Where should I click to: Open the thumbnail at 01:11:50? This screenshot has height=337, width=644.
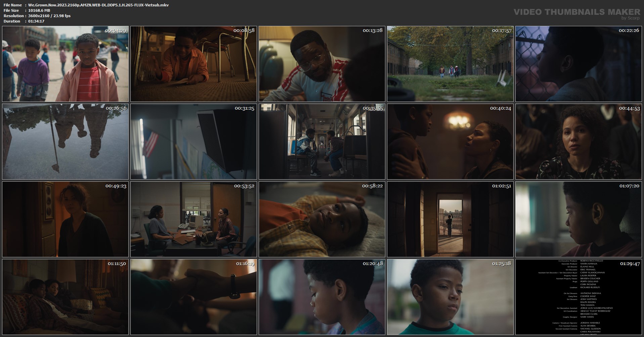click(66, 297)
